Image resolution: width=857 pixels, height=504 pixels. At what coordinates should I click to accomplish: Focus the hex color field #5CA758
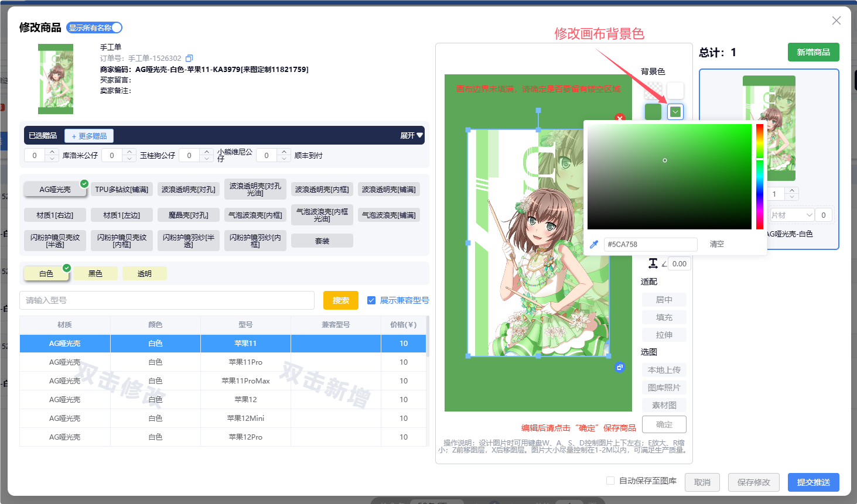651,244
